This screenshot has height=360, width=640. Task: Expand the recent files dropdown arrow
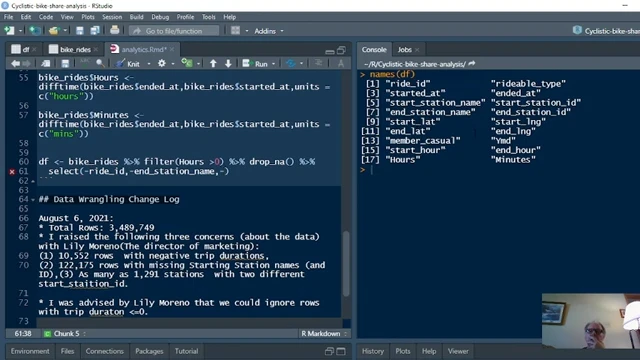coord(65,31)
